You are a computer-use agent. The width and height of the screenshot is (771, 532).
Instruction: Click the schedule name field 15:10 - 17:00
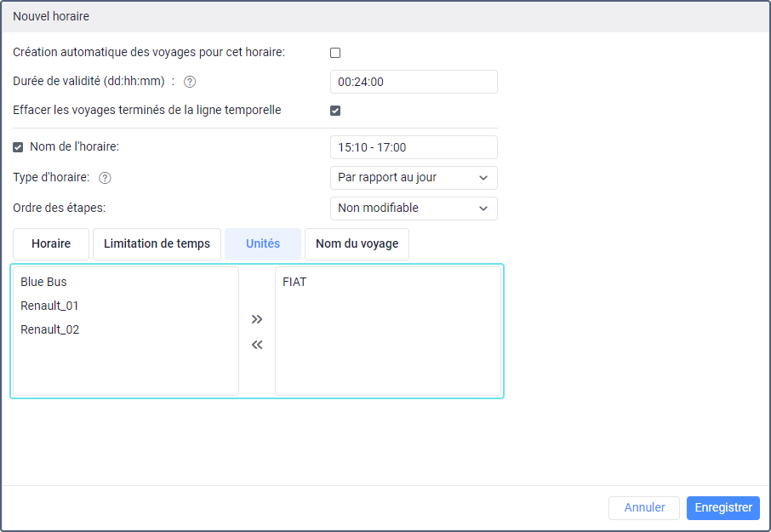[414, 147]
